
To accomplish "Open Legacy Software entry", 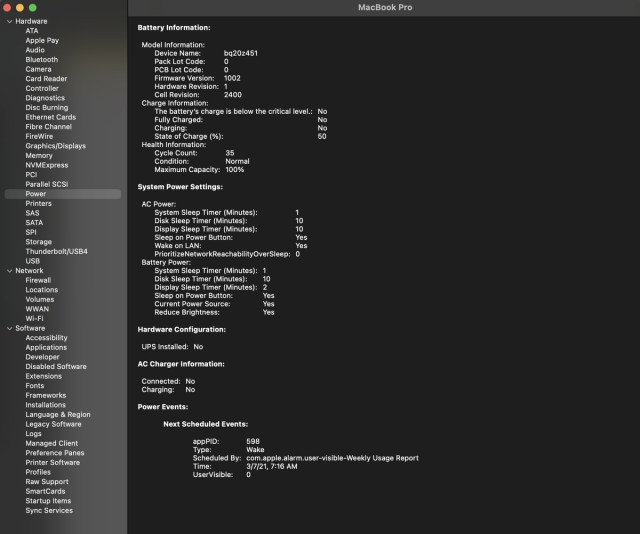I will pyautogui.click(x=53, y=424).
